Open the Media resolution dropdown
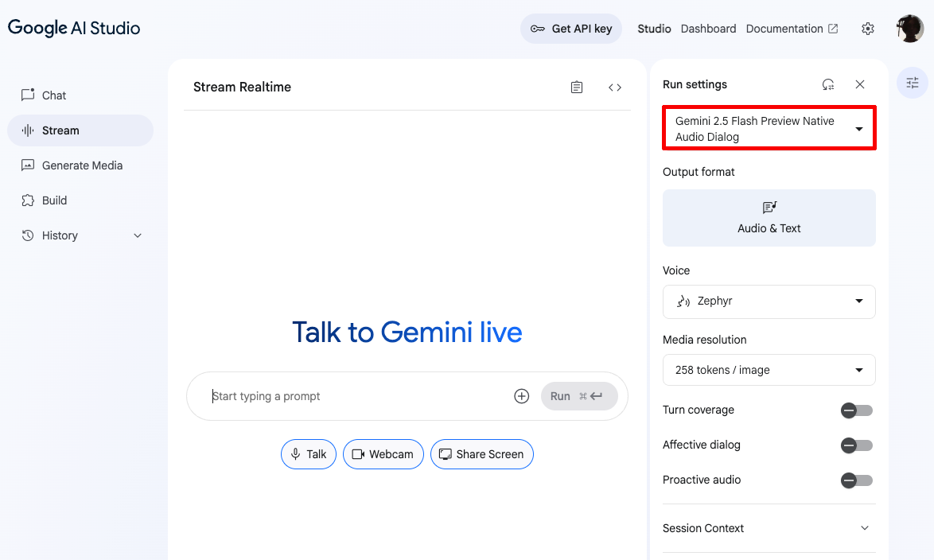This screenshot has height=560, width=934. [x=769, y=370]
